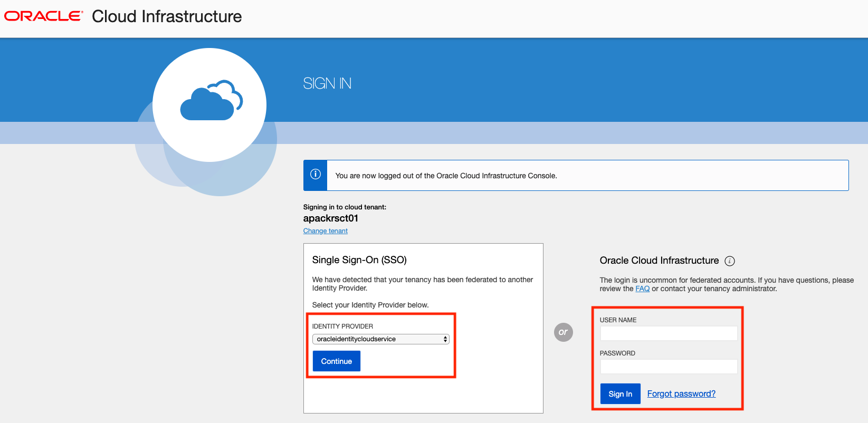Viewport: 868px width, 423px height.
Task: Click the logged out notification message
Action: [446, 176]
